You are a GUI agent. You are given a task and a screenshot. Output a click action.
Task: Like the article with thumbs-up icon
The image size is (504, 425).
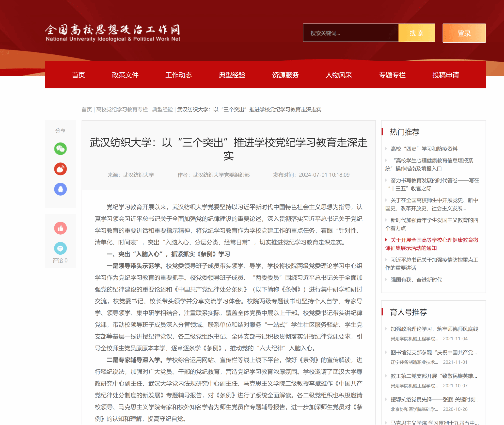coord(60,228)
